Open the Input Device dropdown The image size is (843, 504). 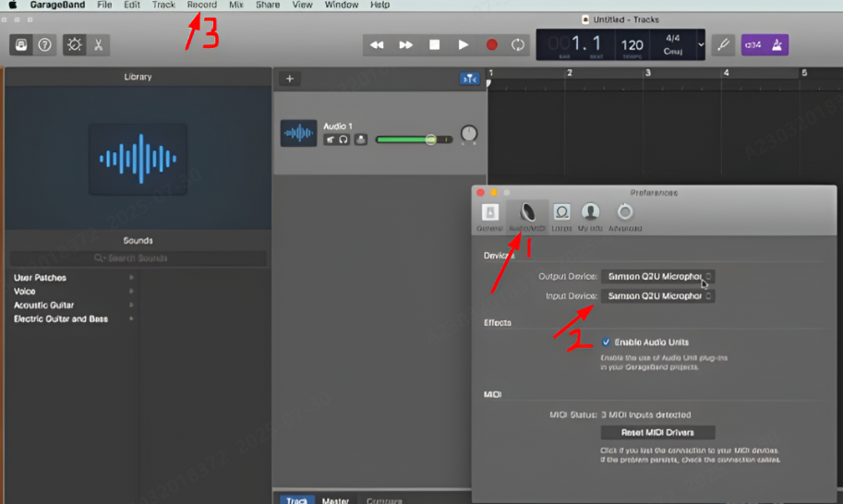click(x=657, y=296)
